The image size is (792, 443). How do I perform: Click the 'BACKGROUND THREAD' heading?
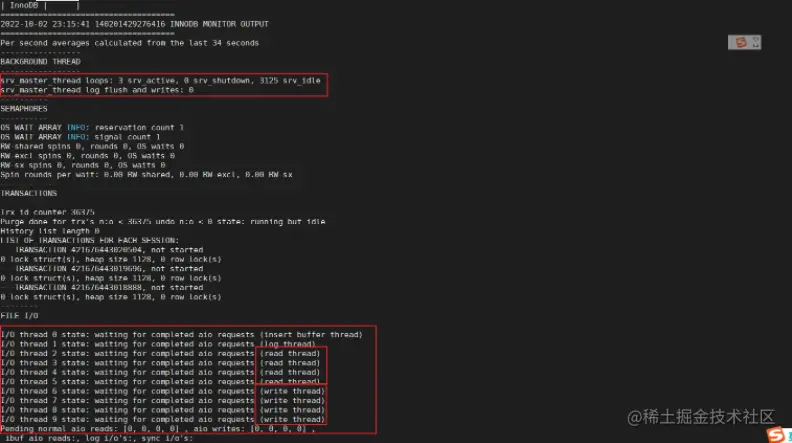(x=40, y=62)
